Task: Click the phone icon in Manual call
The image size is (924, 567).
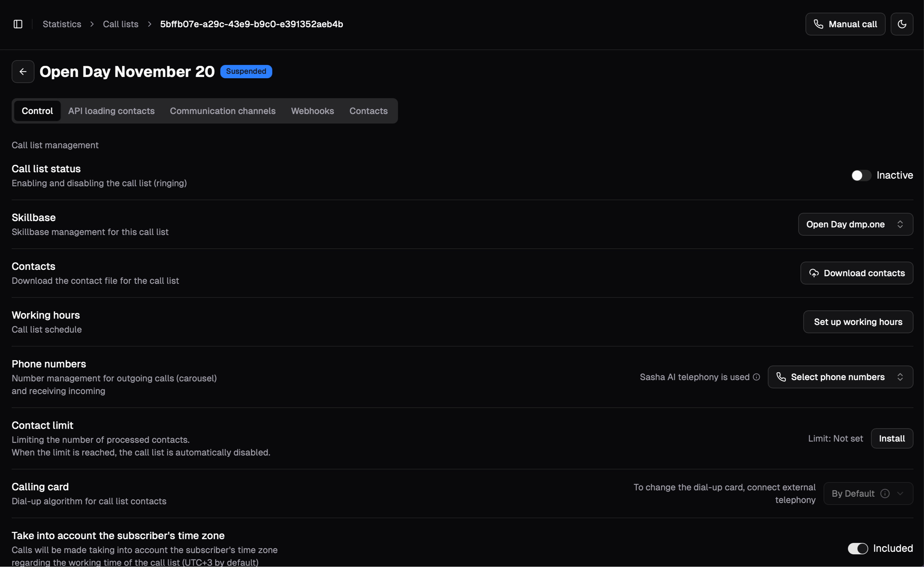Action: point(819,24)
